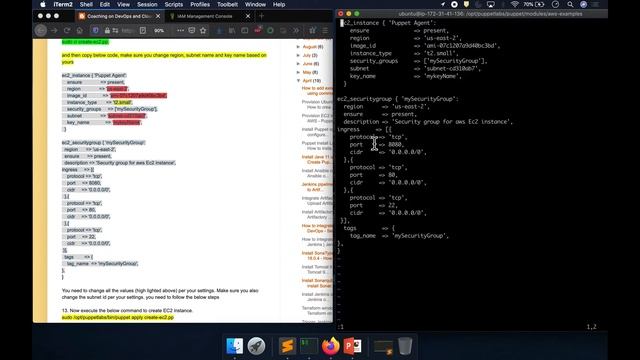Open the Window menu

tap(255, 4)
